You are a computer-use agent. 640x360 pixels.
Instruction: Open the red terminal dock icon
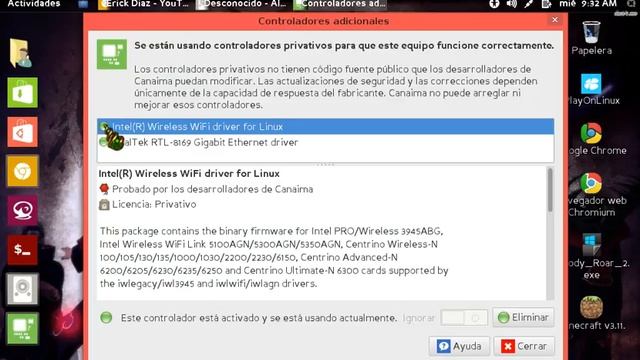coord(22,249)
